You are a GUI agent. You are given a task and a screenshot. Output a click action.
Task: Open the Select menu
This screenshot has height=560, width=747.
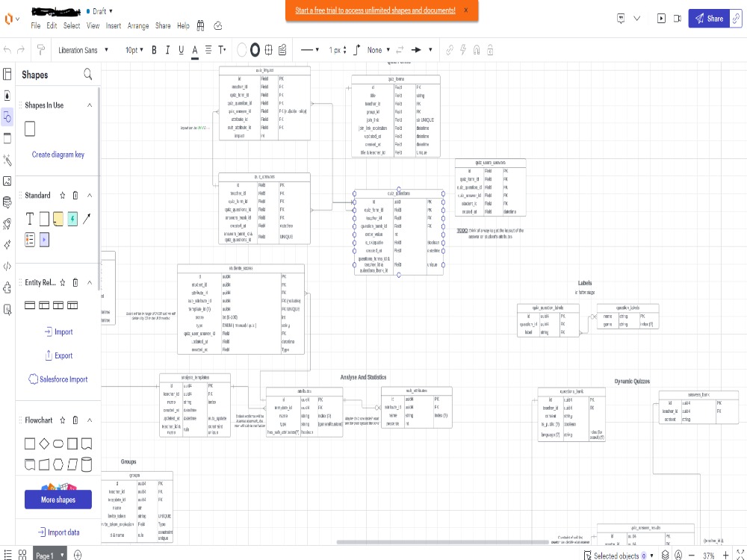[72, 25]
